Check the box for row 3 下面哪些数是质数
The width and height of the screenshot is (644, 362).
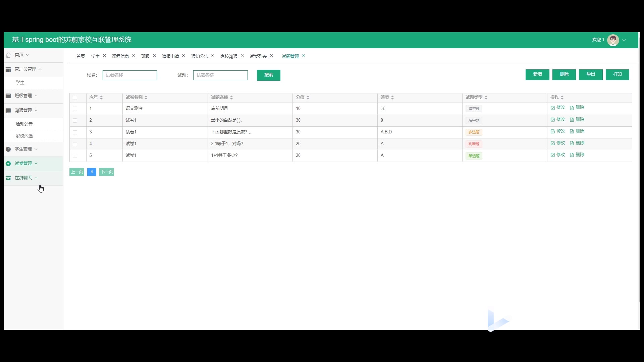[x=75, y=132]
